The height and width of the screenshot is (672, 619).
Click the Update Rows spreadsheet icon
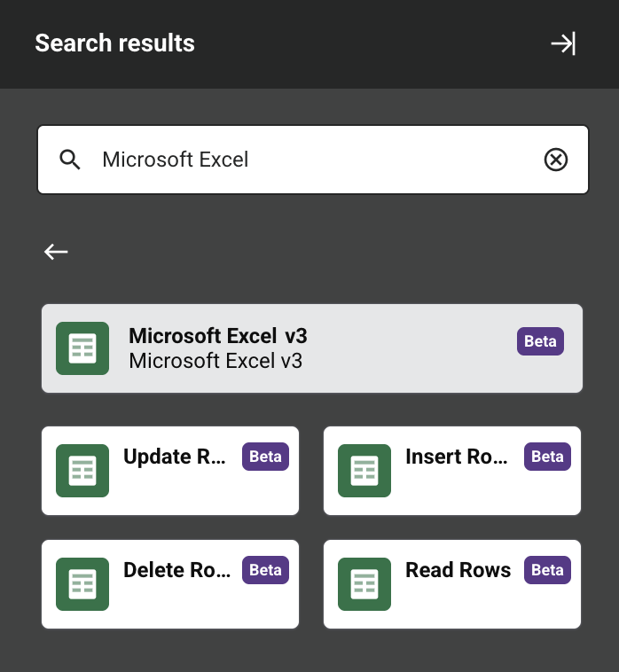[x=82, y=471]
